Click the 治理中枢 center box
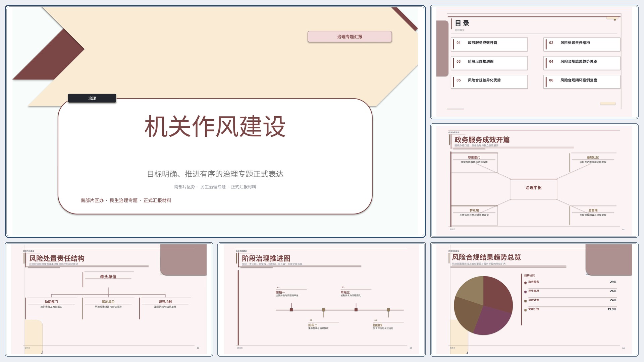The width and height of the screenshot is (644, 362). coord(533,189)
